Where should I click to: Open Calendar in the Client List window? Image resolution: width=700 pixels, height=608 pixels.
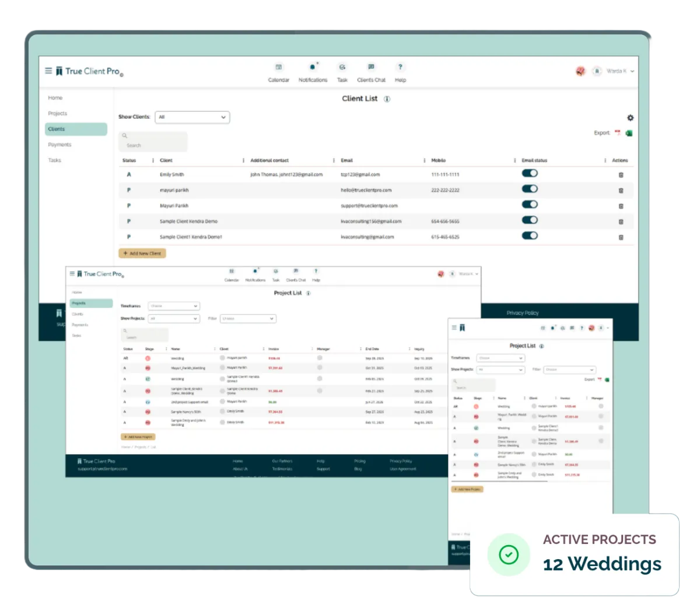tap(279, 73)
